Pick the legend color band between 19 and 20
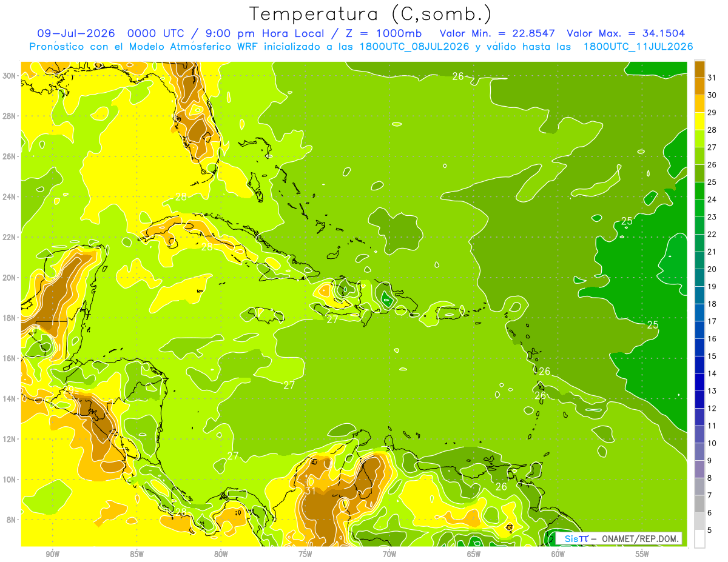The height and width of the screenshot is (562, 728). click(699, 278)
